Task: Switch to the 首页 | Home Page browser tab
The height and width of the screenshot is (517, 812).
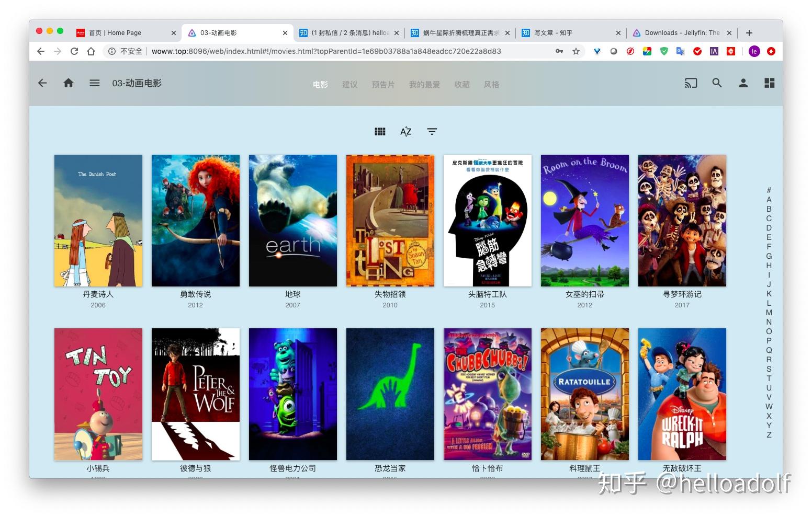Action: tap(126, 33)
